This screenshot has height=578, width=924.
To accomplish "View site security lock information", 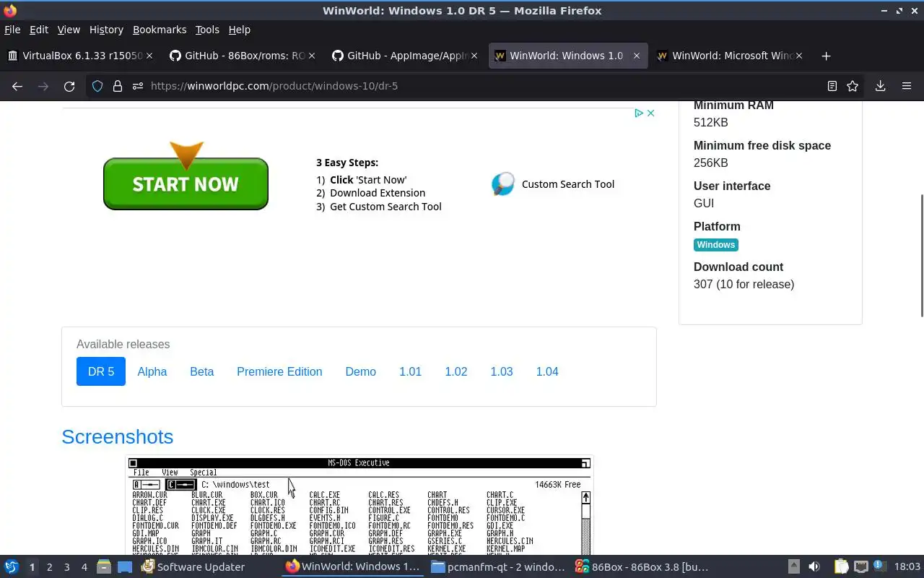I will coord(118,86).
